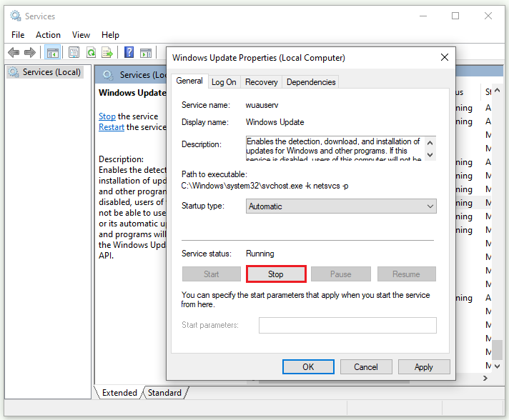Screen dimensions: 509x420
Task: Maximize the Services window
Action: [x=455, y=16]
